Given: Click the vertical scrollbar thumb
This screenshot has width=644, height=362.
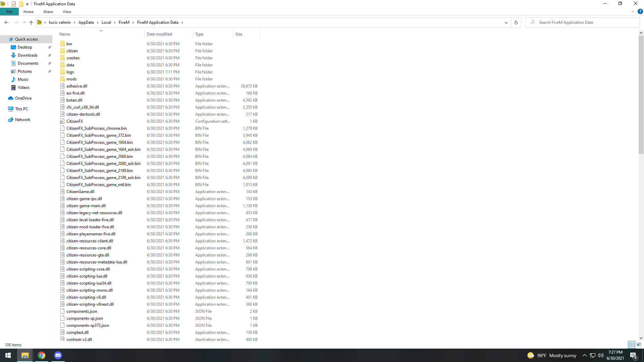Looking at the screenshot, I should point(641,95).
